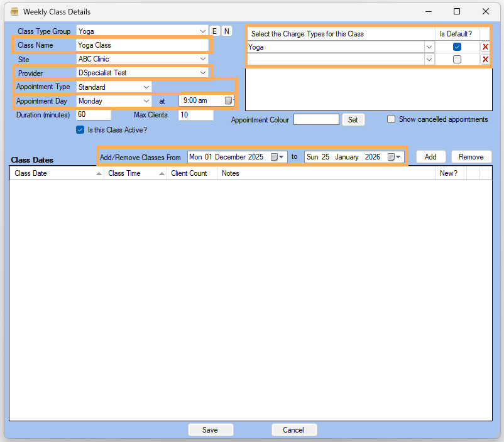504x442 pixels.
Task: Click the appointment time spinner control
Action: pos(229,100)
